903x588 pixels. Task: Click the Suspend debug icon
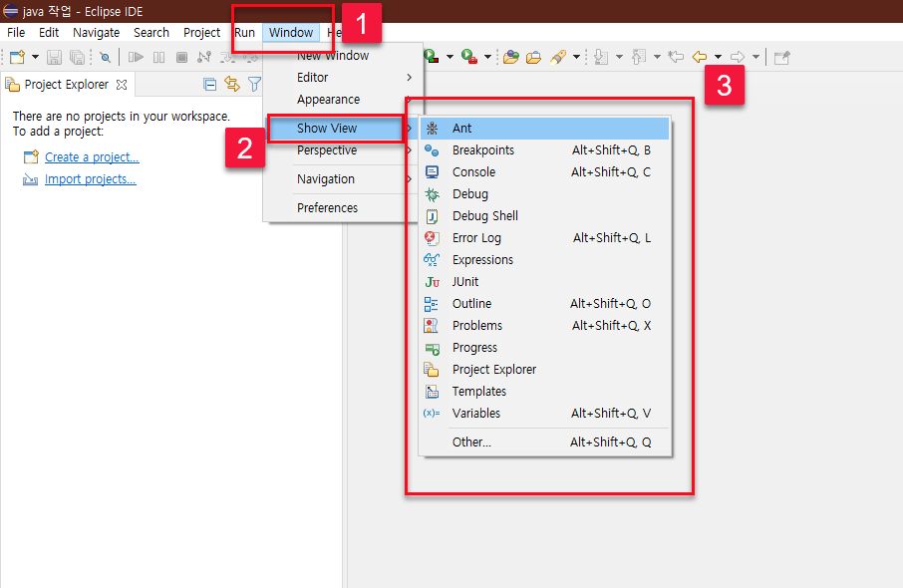pos(158,57)
